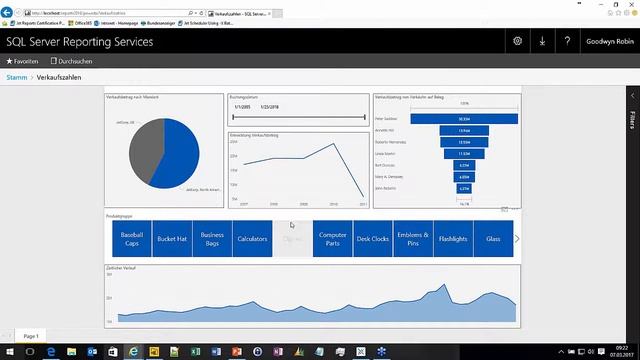Filter by Baseball Caps tile
Screen dimensions: 640x360
pos(132,239)
